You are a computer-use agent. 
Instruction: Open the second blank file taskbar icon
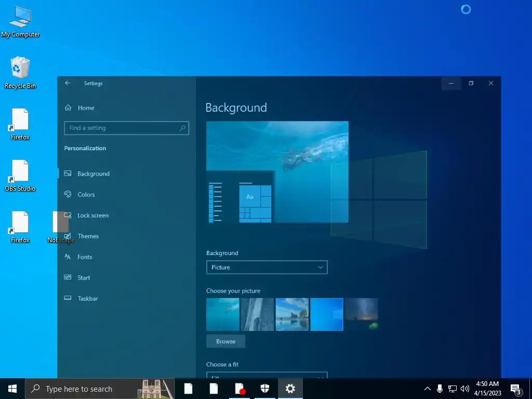coord(214,389)
